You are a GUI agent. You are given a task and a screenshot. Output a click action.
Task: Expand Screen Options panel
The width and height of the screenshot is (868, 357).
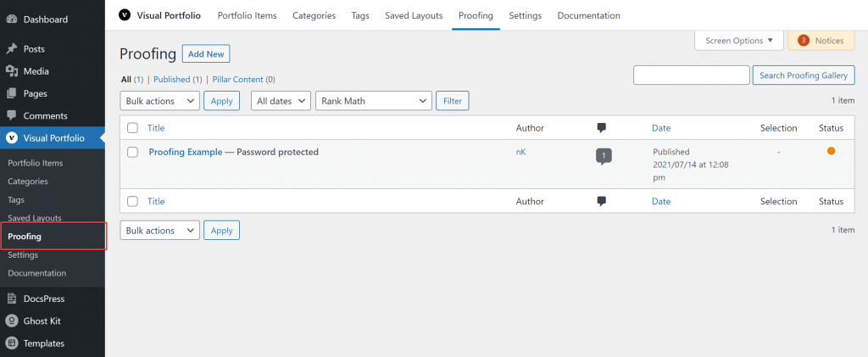coord(739,41)
